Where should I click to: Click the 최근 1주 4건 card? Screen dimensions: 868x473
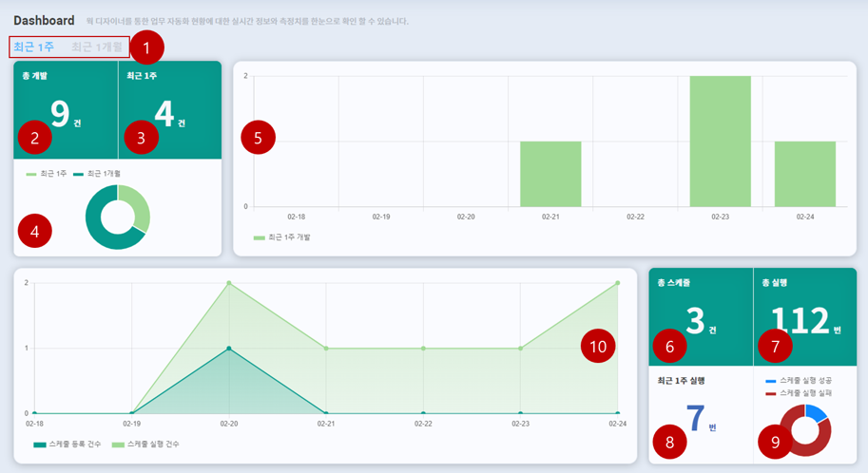170,110
